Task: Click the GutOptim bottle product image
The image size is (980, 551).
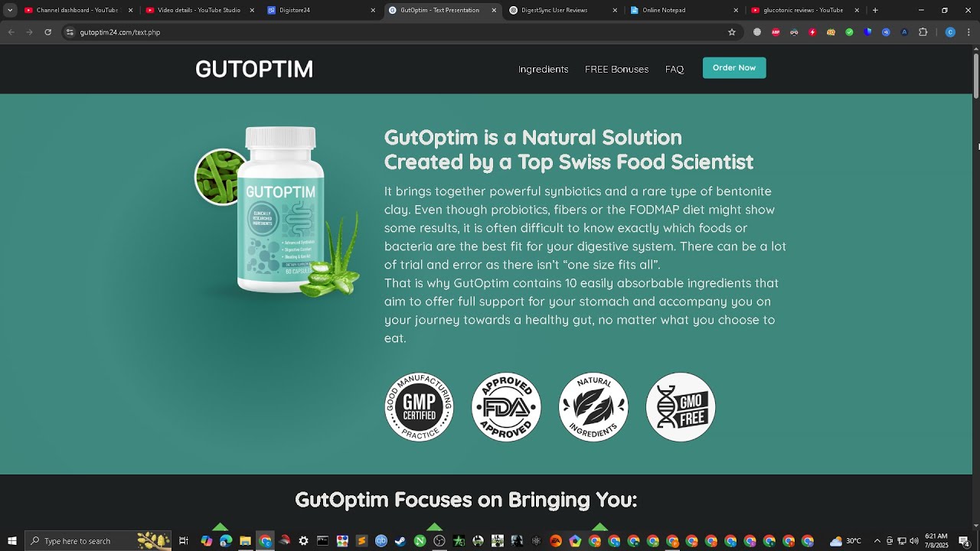Action: (x=280, y=211)
